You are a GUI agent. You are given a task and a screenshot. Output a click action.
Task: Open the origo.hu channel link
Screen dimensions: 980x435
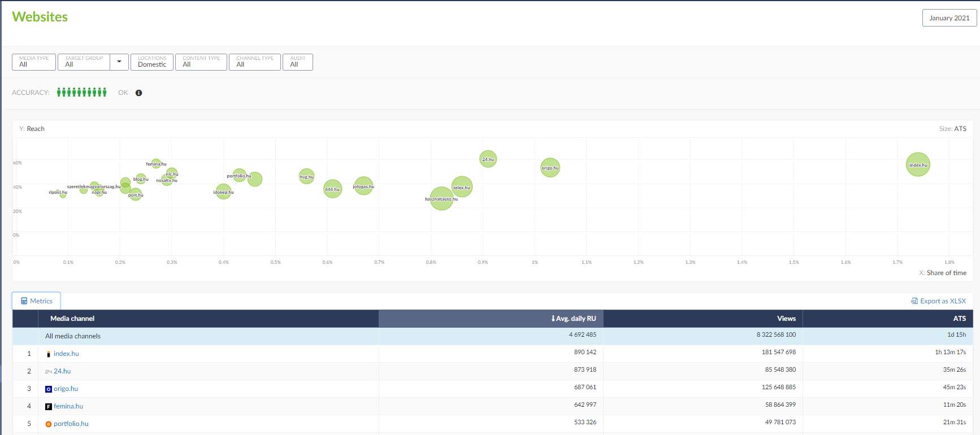pyautogui.click(x=66, y=389)
